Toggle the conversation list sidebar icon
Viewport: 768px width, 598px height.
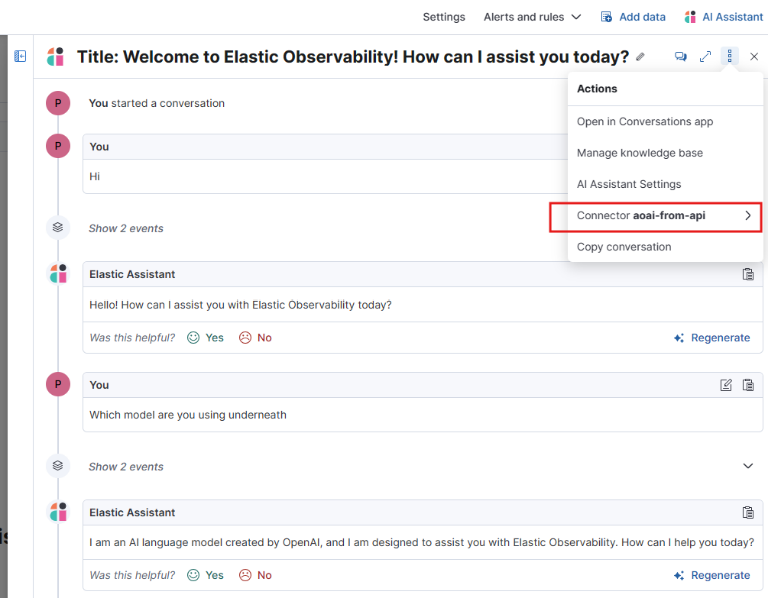[x=20, y=56]
